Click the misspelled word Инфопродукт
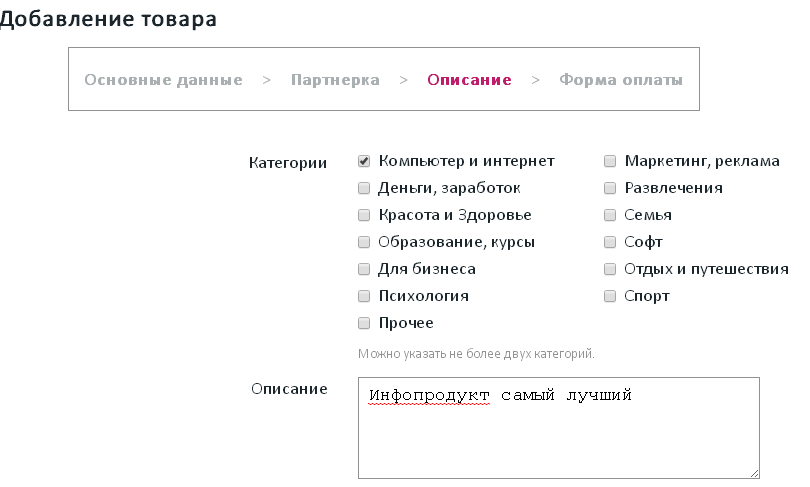This screenshot has width=810, height=487. (430, 395)
